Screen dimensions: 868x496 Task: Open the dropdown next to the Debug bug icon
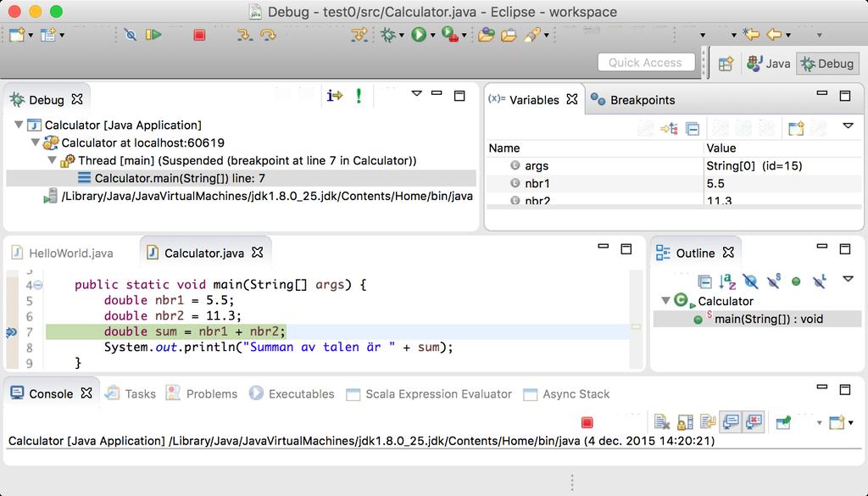click(x=401, y=36)
